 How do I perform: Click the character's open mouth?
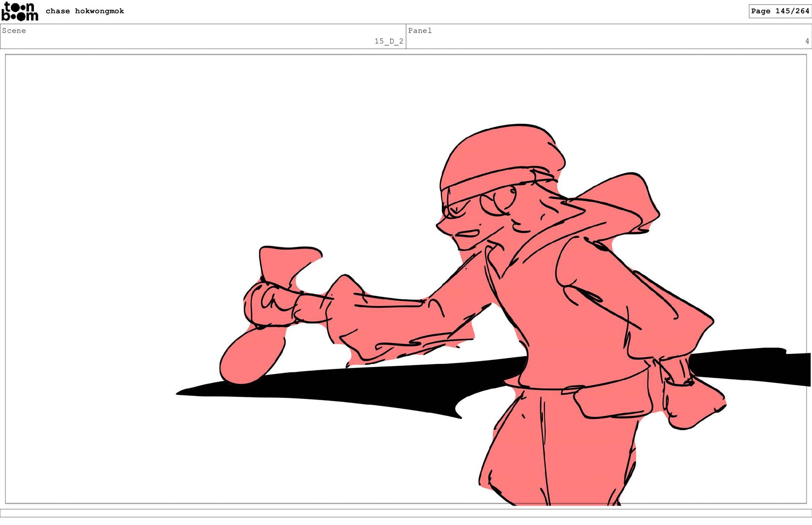tap(468, 233)
